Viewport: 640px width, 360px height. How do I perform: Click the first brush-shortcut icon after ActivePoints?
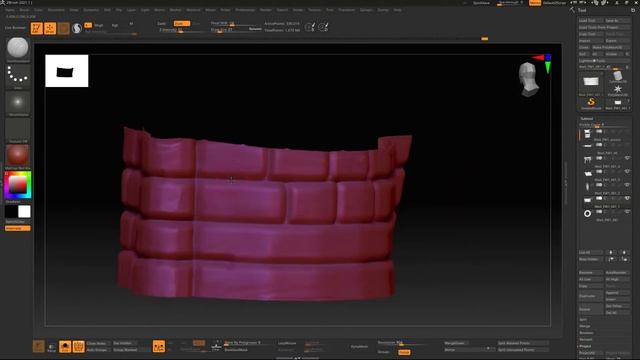click(310, 27)
